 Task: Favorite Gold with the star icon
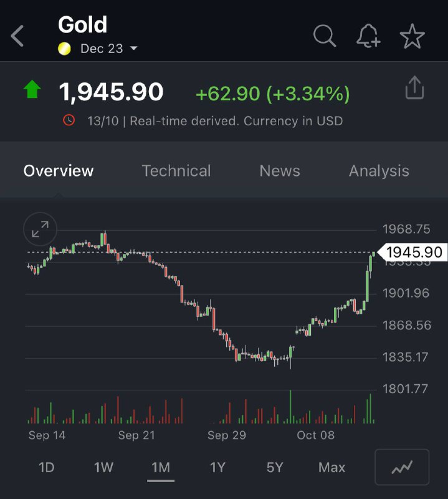[412, 36]
